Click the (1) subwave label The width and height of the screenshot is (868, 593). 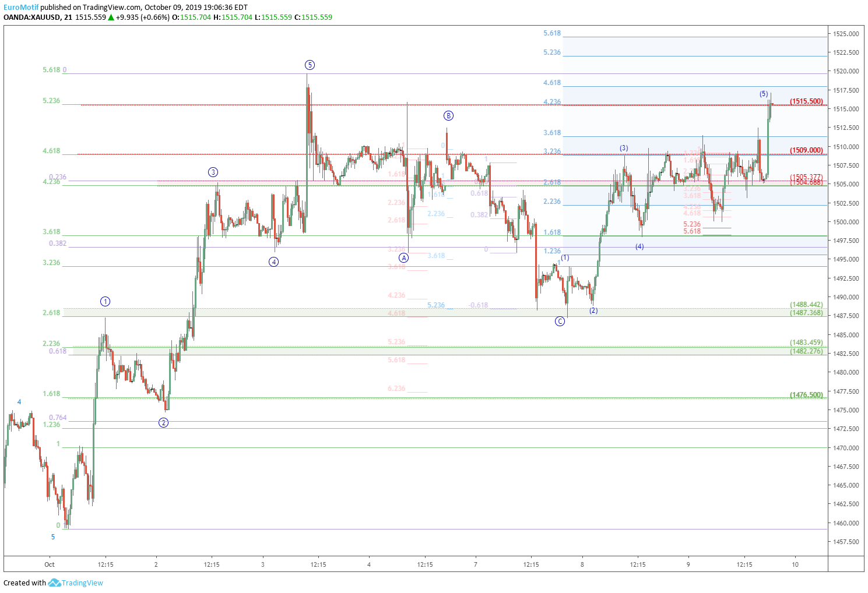565,257
